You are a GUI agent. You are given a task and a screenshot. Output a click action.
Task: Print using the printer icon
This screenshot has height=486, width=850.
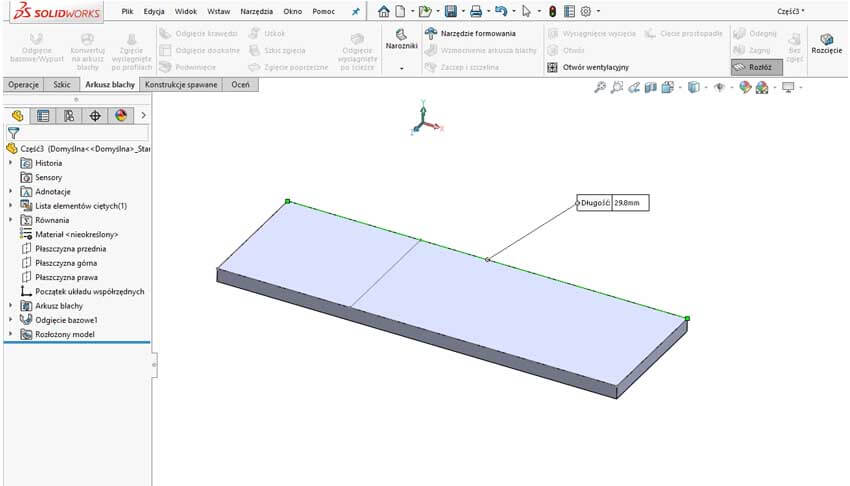(x=476, y=11)
